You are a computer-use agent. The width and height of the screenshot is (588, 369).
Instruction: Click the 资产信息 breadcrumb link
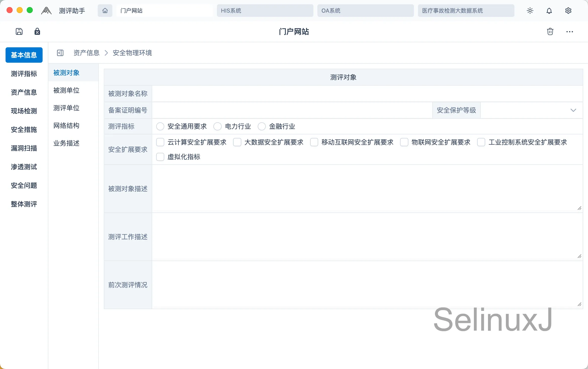(x=86, y=53)
